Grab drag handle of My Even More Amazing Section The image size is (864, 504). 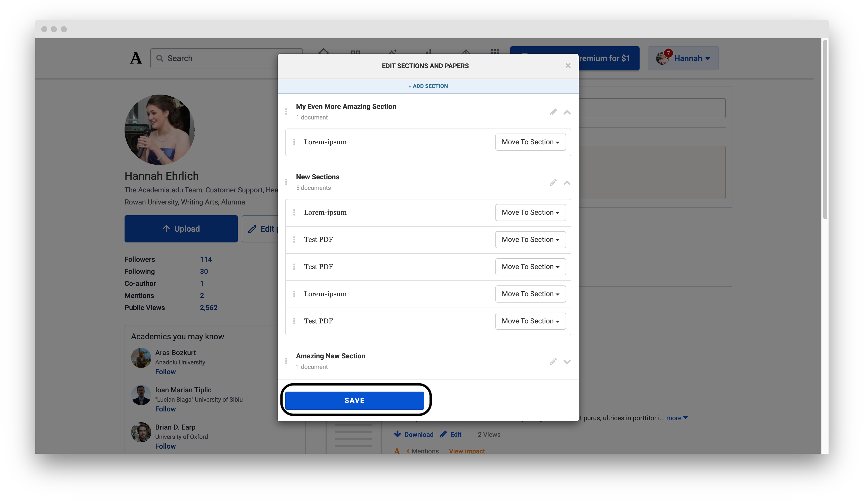tap(286, 112)
